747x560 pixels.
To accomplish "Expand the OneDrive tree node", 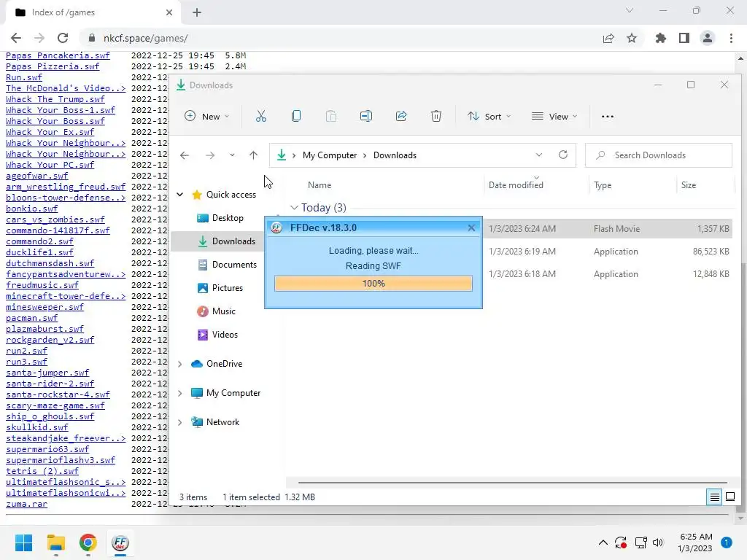I will click(x=180, y=364).
